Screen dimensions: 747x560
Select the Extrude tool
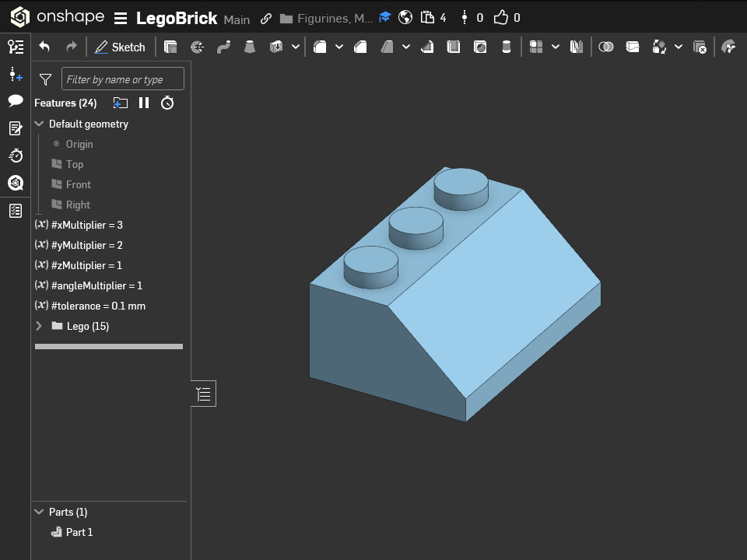point(170,47)
